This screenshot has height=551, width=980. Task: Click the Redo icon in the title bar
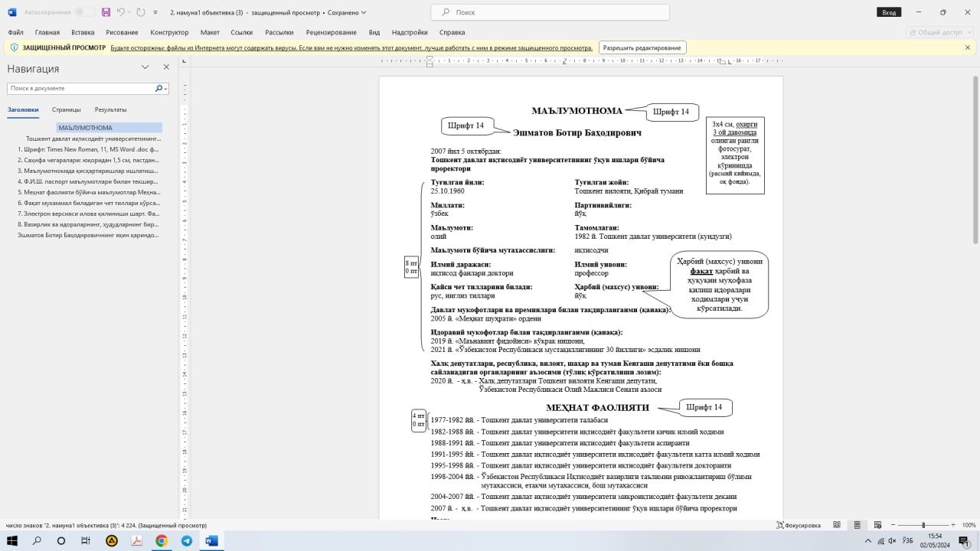pyautogui.click(x=140, y=12)
